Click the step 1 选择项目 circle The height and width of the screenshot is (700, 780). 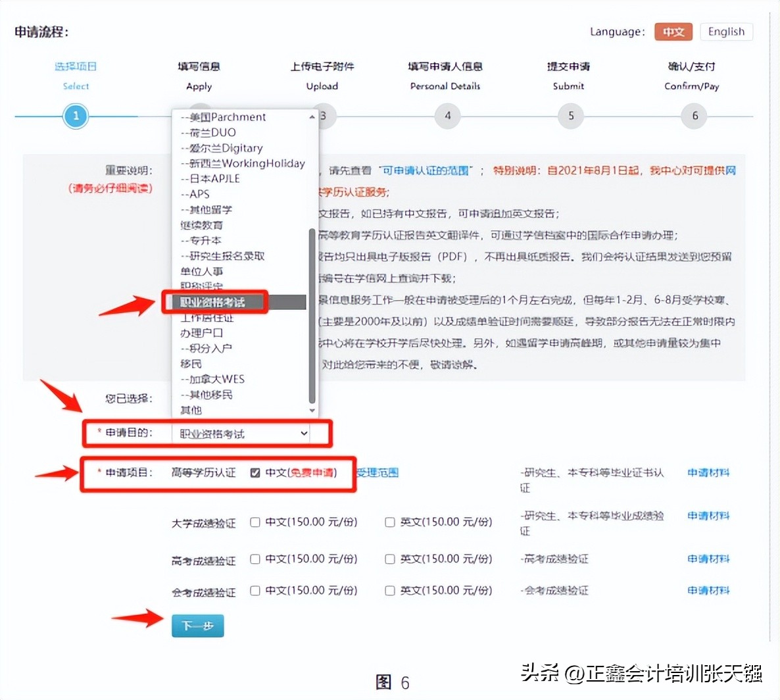[76, 116]
